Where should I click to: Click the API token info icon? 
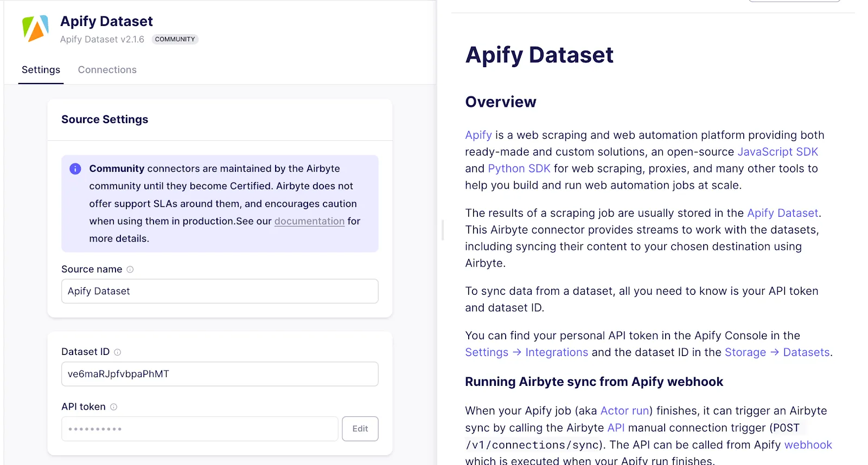point(113,407)
